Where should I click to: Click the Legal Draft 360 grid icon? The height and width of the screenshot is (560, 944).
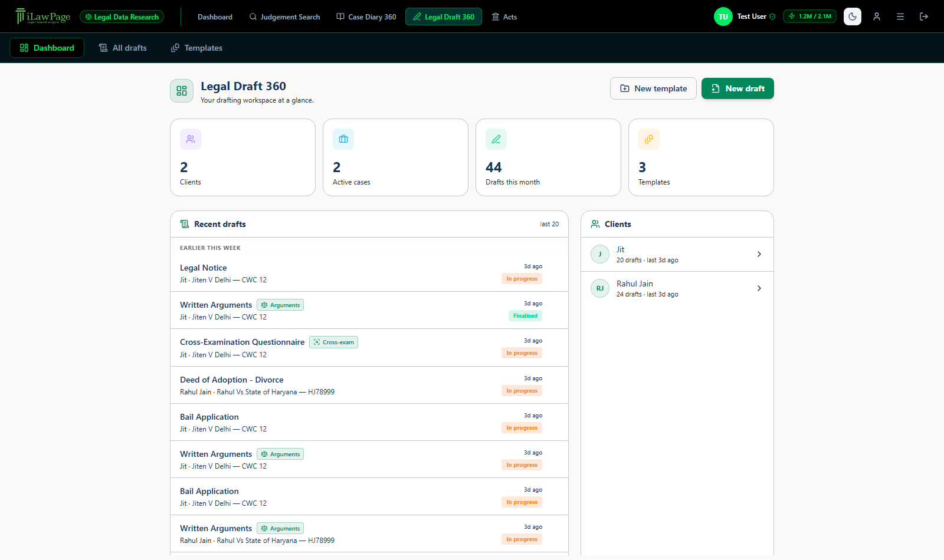[x=182, y=91]
